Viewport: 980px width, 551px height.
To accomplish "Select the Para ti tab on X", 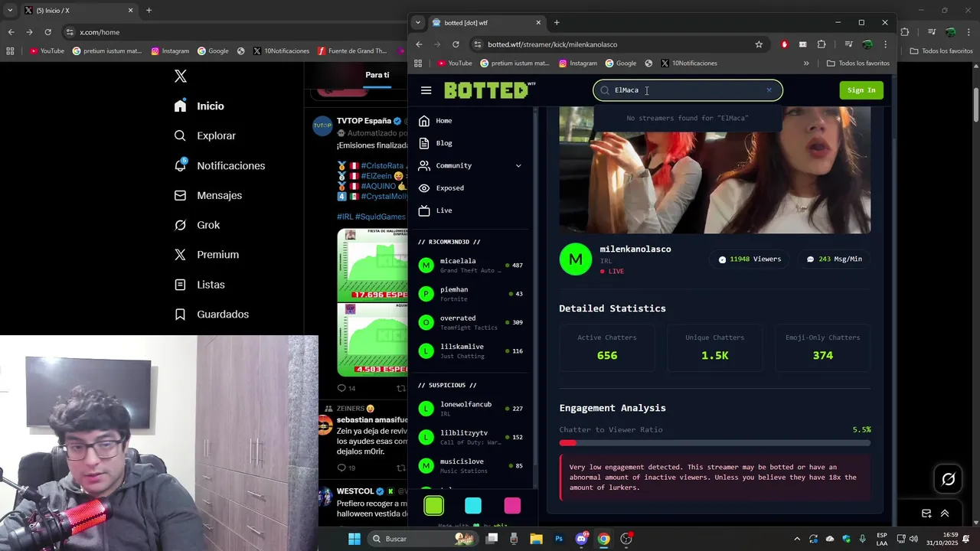I will [x=377, y=75].
